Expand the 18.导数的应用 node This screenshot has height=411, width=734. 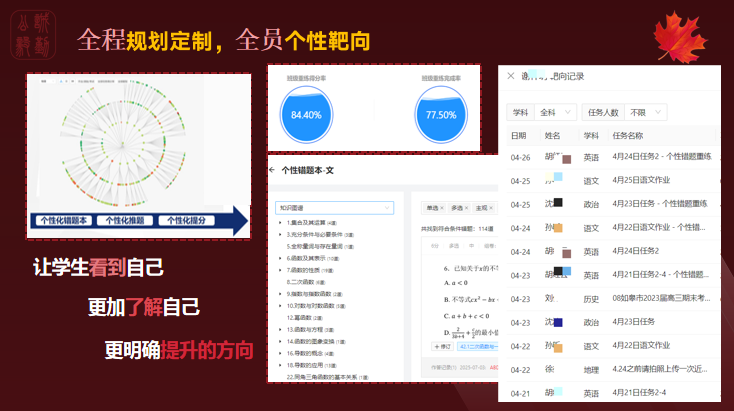[x=280, y=365]
